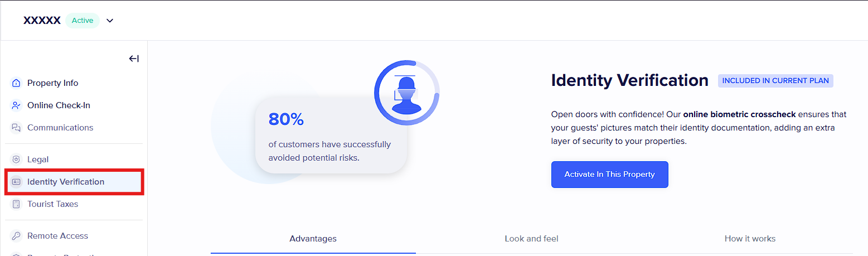
Task: Switch to the Advantages tab
Action: point(313,239)
